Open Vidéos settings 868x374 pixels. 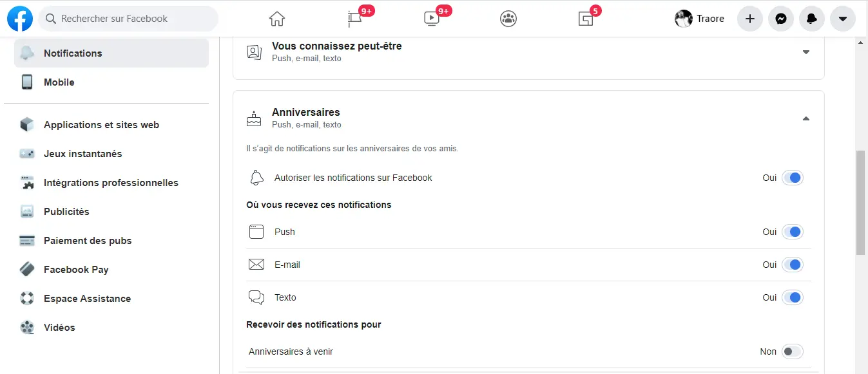pos(111,328)
